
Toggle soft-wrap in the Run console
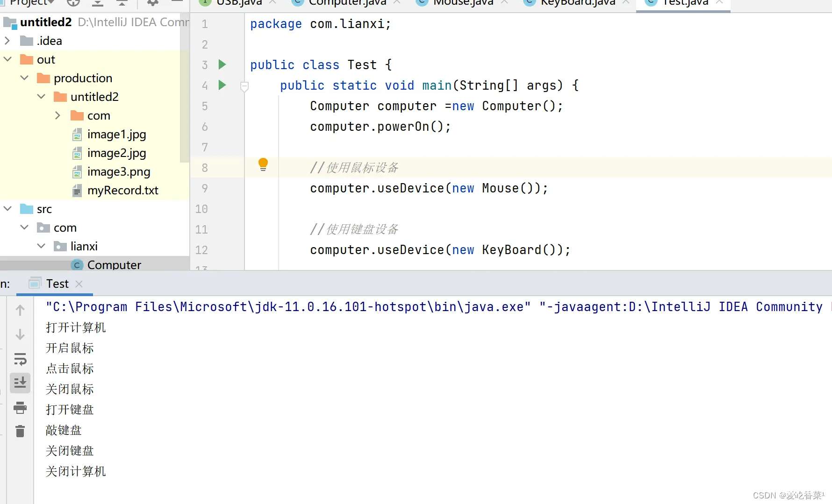tap(20, 359)
